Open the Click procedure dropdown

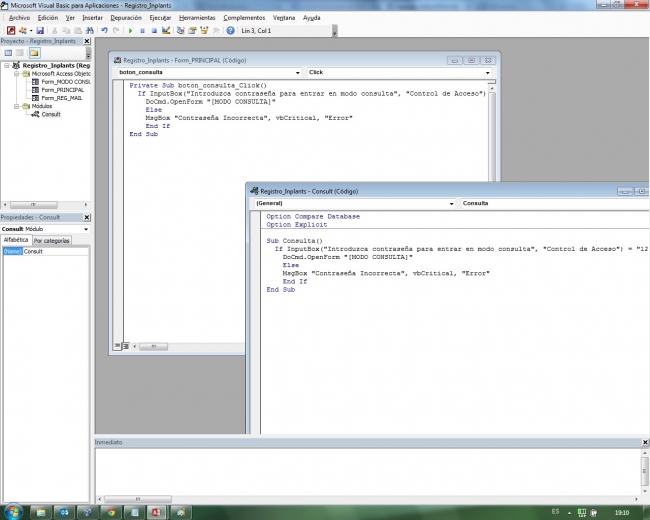click(x=488, y=73)
